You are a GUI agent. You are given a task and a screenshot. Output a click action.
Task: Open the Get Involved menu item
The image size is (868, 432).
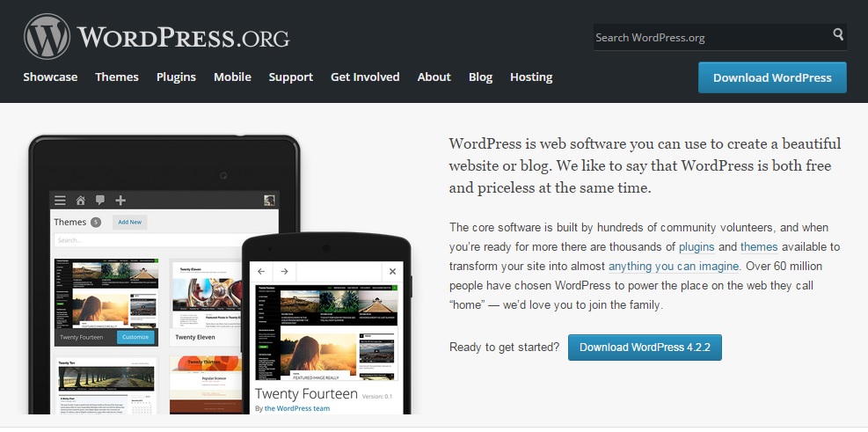365,77
